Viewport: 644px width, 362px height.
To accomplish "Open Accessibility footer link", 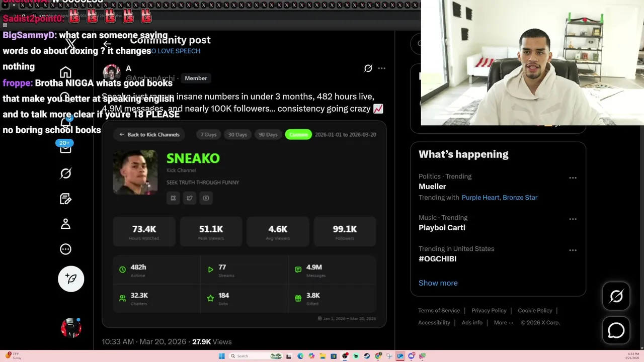I will (x=434, y=323).
